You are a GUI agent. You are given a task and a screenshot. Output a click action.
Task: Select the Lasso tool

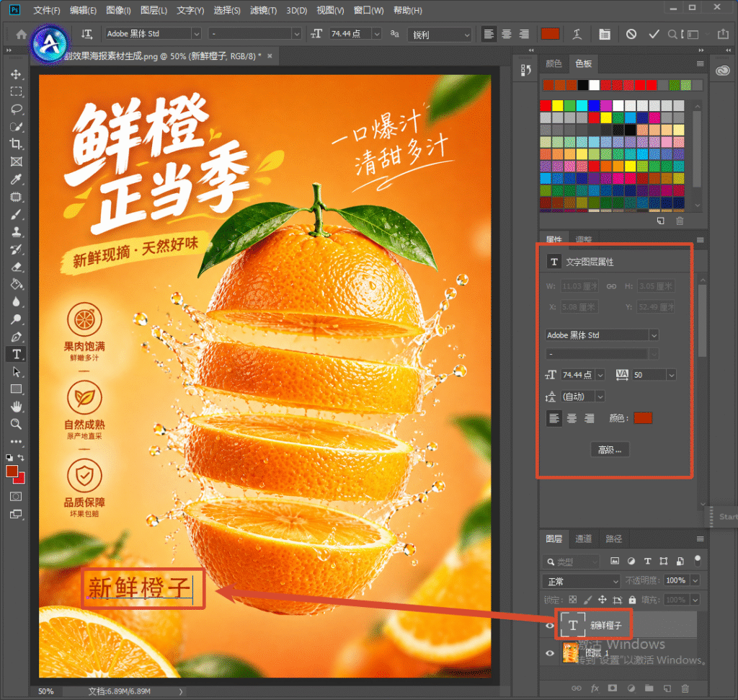click(16, 109)
